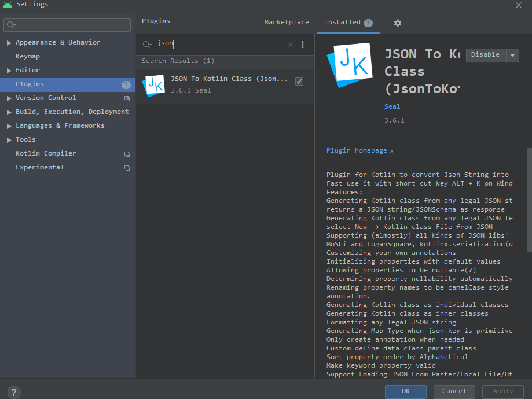The width and height of the screenshot is (532, 399).
Task: Click the Search Results (1) header
Action: click(x=178, y=61)
